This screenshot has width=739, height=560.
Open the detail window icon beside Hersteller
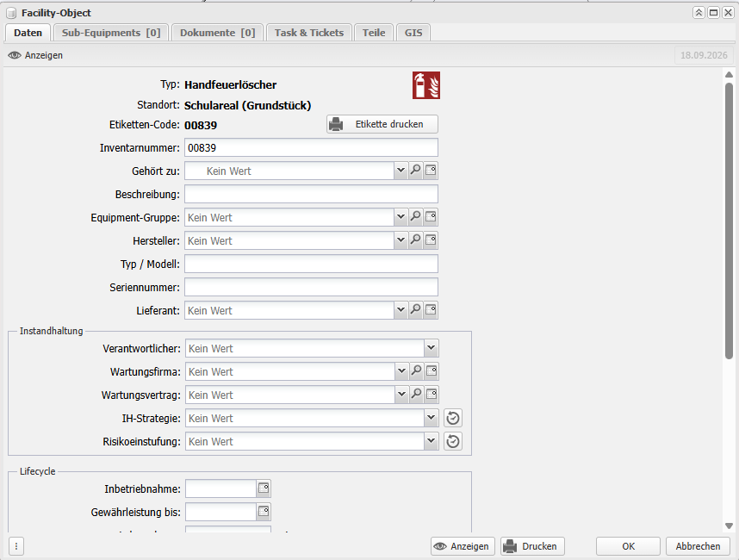pos(431,240)
